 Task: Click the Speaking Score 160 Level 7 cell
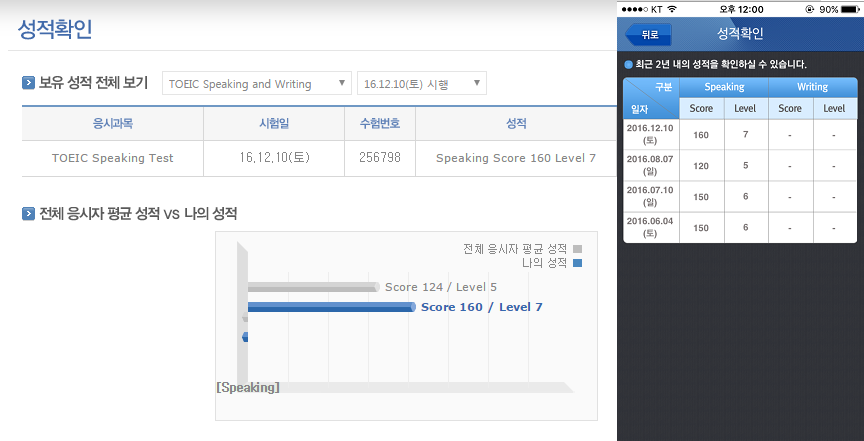click(x=516, y=158)
